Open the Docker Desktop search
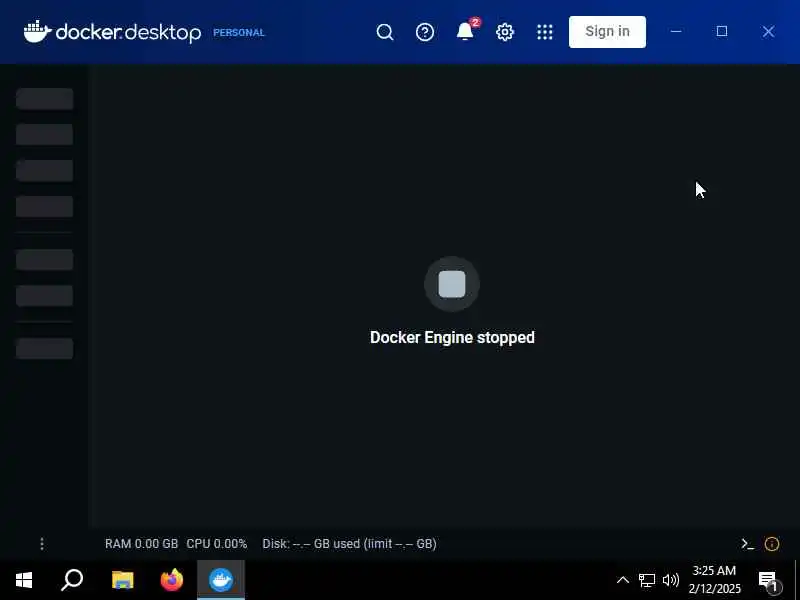The width and height of the screenshot is (800, 600). [x=385, y=32]
